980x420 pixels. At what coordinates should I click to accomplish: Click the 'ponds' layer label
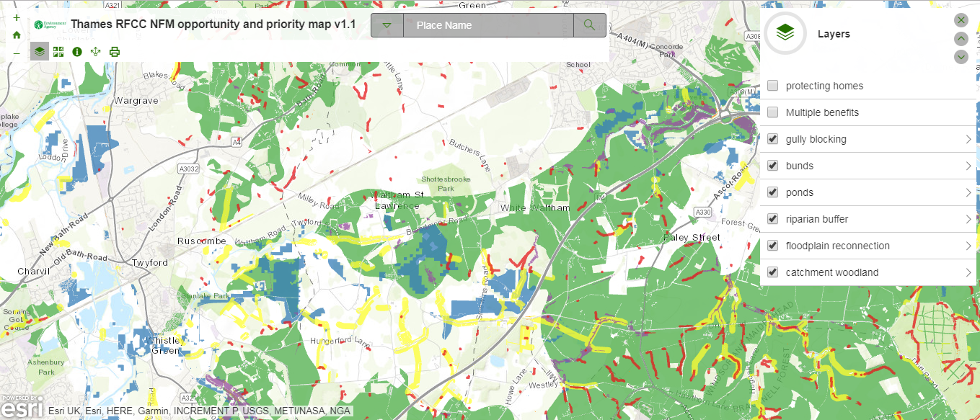click(800, 192)
